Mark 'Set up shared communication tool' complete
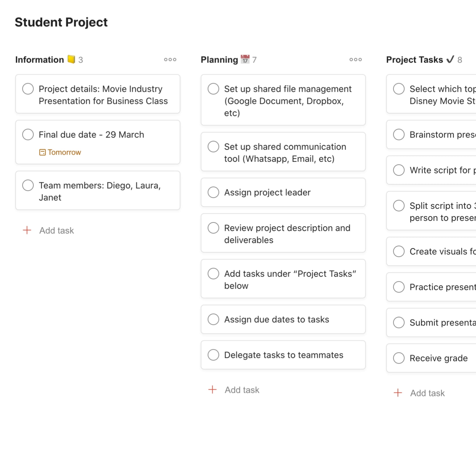 pos(213,146)
